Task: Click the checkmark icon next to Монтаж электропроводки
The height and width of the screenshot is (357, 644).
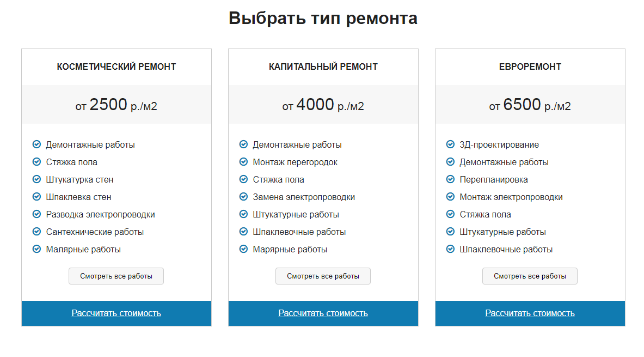Action: click(x=449, y=197)
